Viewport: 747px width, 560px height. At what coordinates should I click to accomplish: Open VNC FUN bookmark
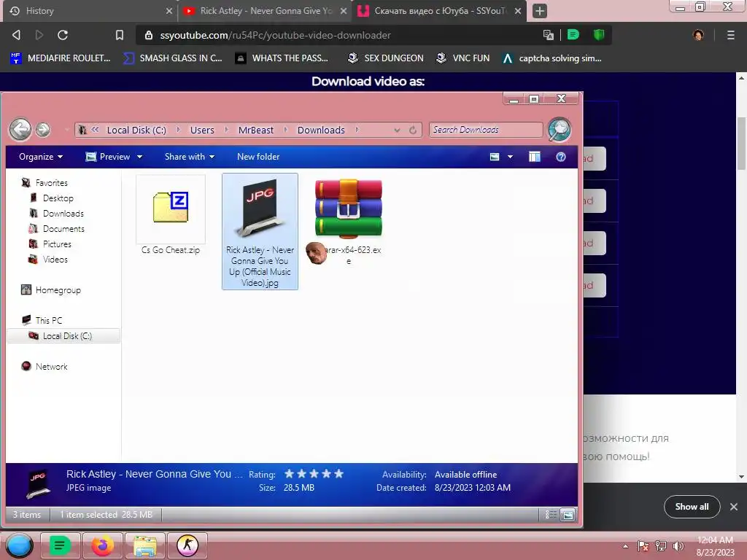(463, 58)
